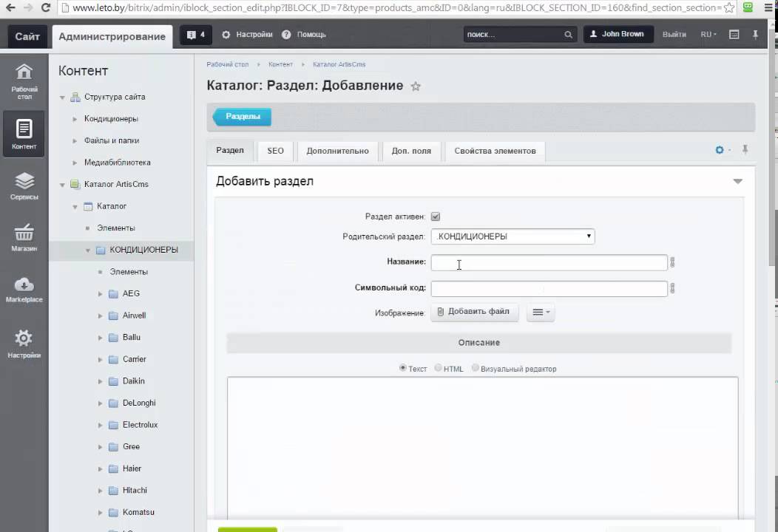Open the RU language dropdown
This screenshot has height=532, width=778.
[x=708, y=35]
